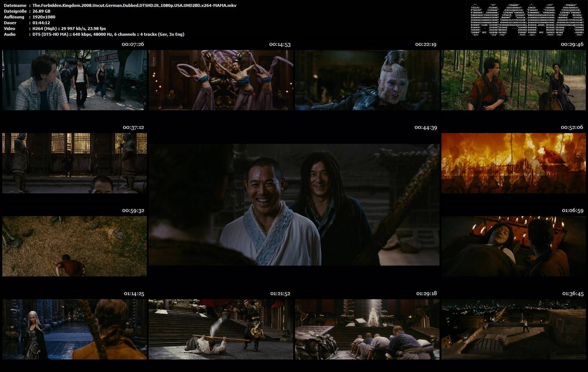Click the timestamp label 01:36:45

tap(573, 293)
